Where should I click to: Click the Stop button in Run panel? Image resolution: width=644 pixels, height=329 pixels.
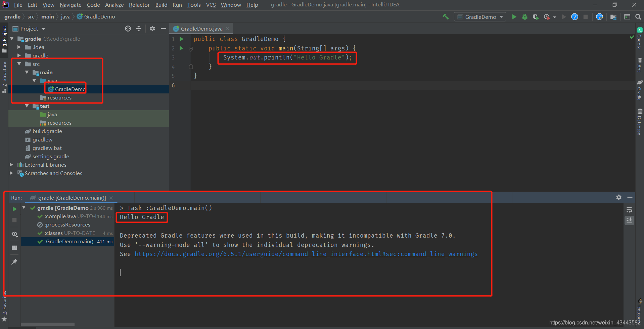pyautogui.click(x=14, y=220)
